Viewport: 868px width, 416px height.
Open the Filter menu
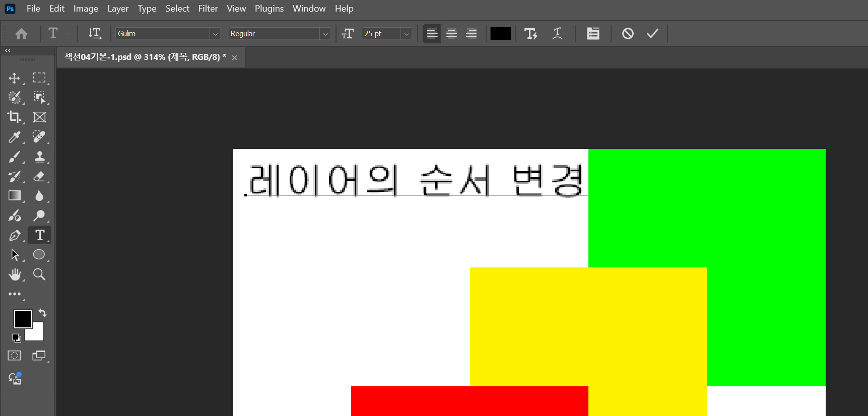coord(208,9)
